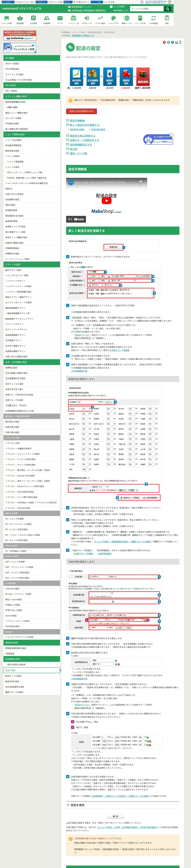Viewport: 191px width, 868px height.
Task: Jump to 新しく配送方法を登録する anchor
Action: pos(85,125)
